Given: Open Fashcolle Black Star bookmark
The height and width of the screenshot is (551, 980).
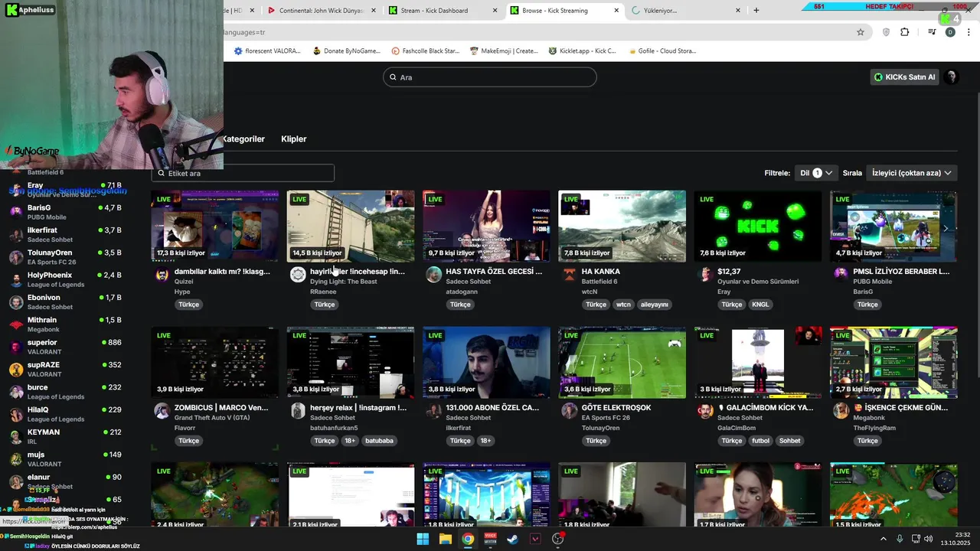Looking at the screenshot, I should pos(425,51).
